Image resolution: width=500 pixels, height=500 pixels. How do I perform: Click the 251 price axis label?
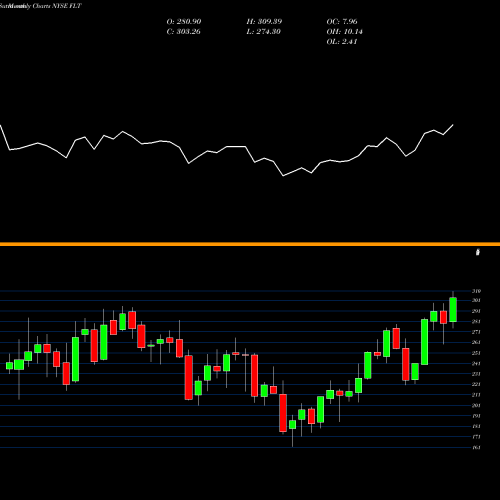tap(476, 353)
